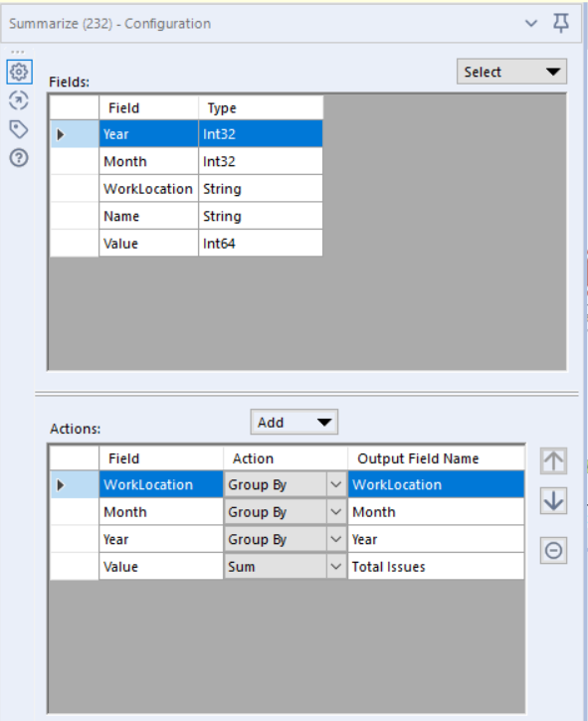
Task: Click the Type column header
Action: [261, 108]
